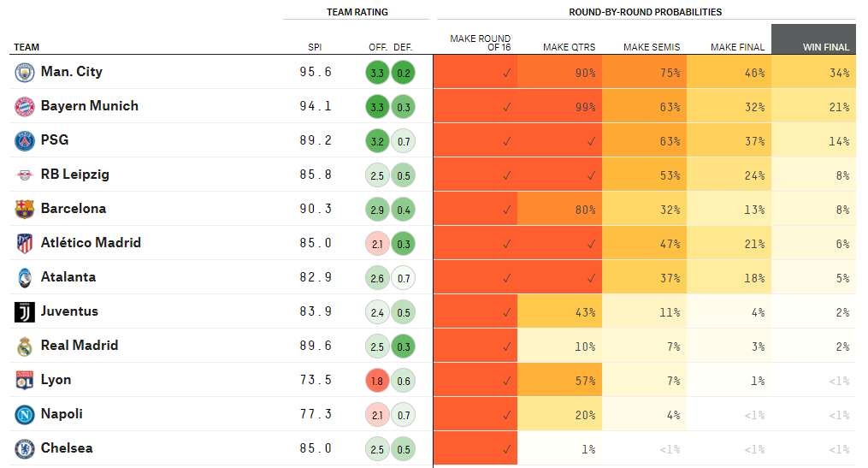Click the PSG club logo

24,141
